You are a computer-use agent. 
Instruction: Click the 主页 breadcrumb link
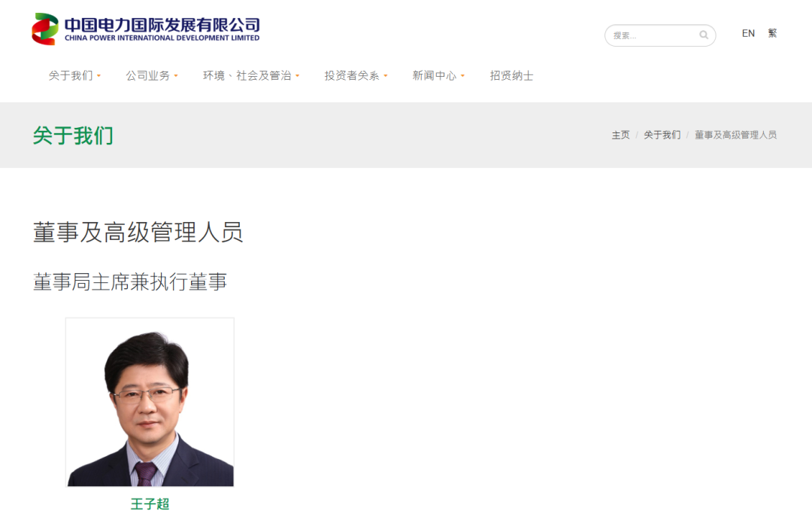click(x=620, y=135)
